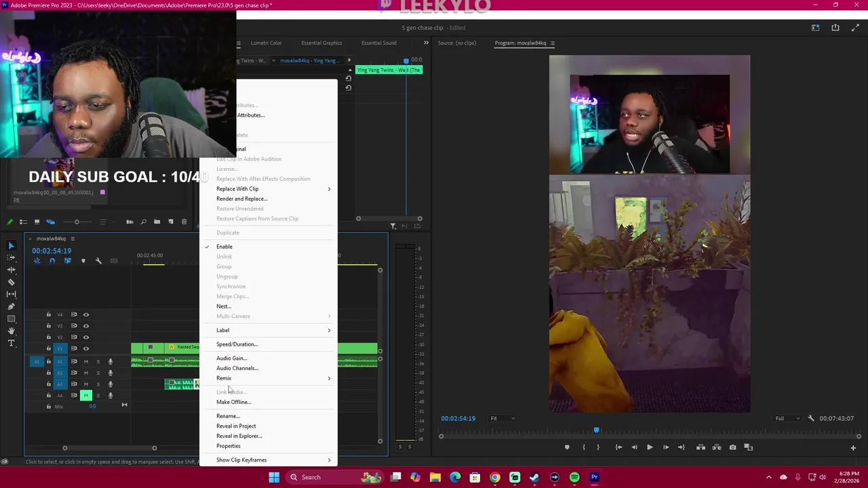This screenshot has height=488, width=868.
Task: Toggle Linked Selection in timeline header
Action: coord(67,261)
